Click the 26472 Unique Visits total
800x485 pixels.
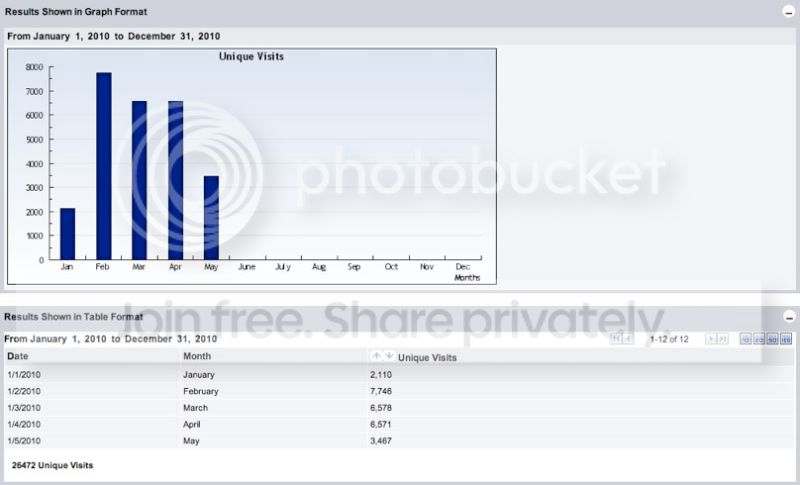point(53,465)
